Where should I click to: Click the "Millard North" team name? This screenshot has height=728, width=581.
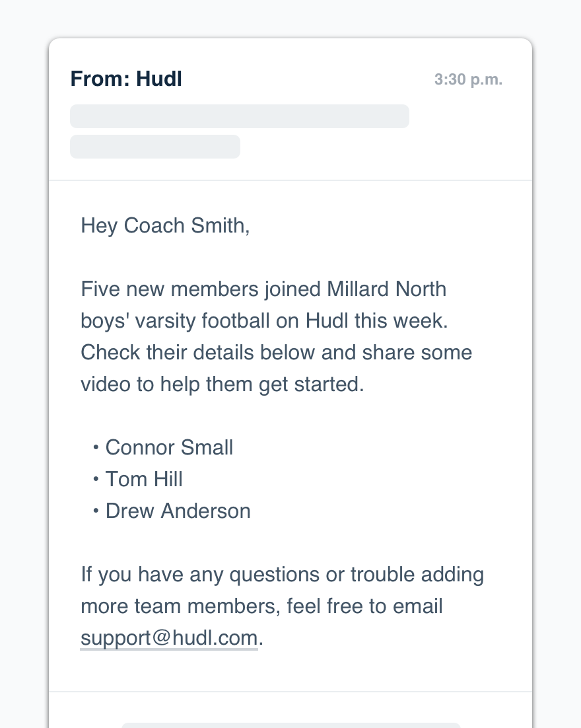pos(387,289)
